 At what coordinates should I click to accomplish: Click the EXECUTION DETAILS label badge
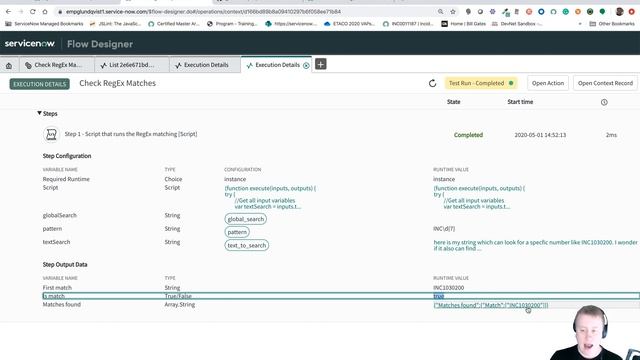pos(40,84)
